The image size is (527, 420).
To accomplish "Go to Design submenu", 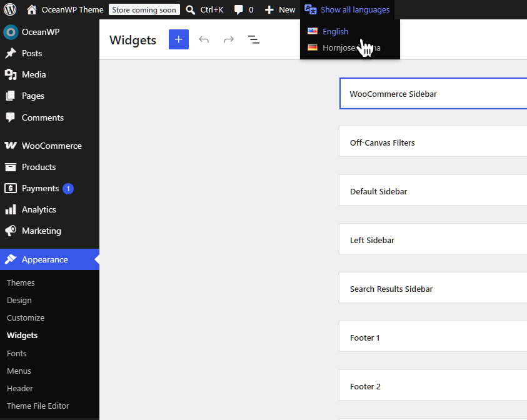I will coord(19,301).
